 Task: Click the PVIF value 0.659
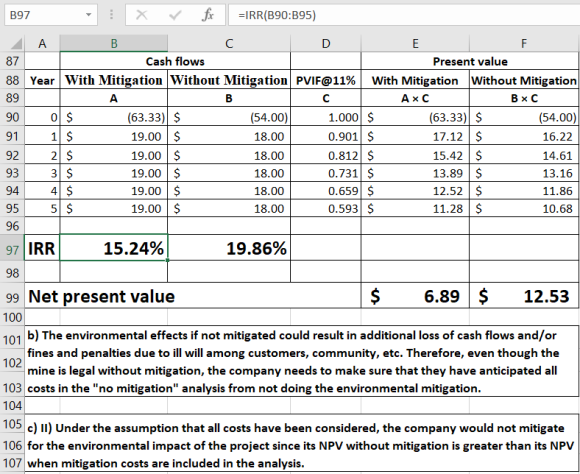(326, 191)
